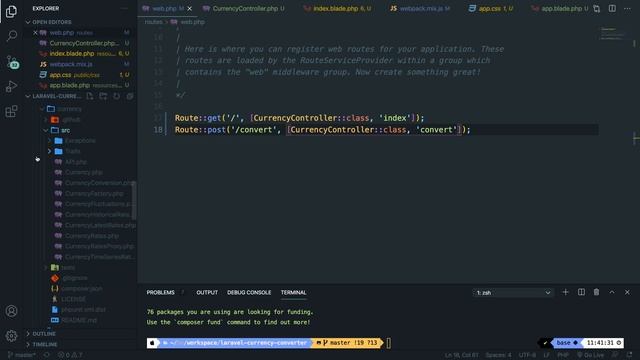Click the Synchronize Changes icon in status bar
The image size is (640, 360).
pos(47,355)
